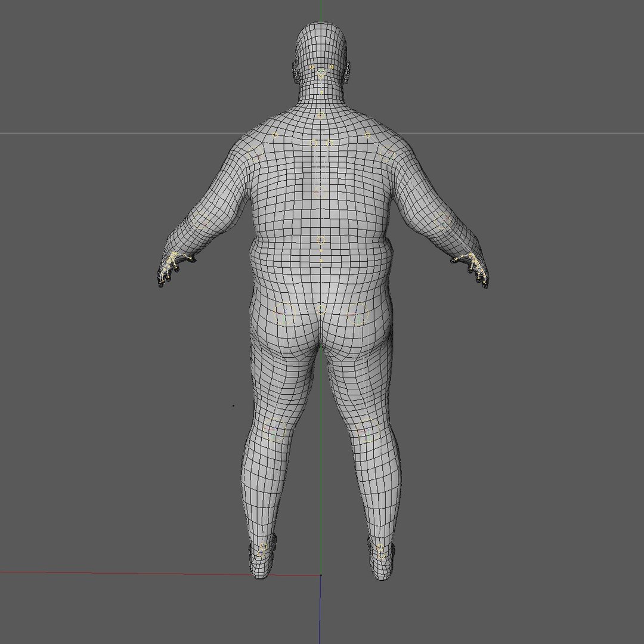Select the head joint handle at skull base
This screenshot has width=644, height=644.
tap(321, 75)
